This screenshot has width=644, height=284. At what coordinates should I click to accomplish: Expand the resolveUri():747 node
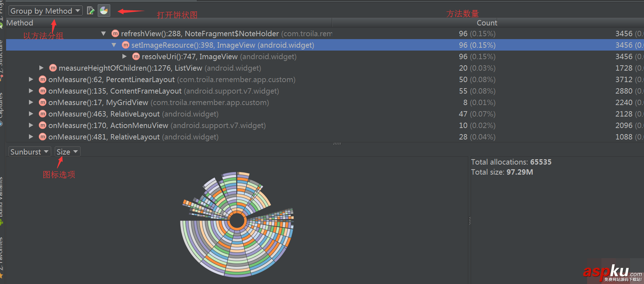click(124, 57)
